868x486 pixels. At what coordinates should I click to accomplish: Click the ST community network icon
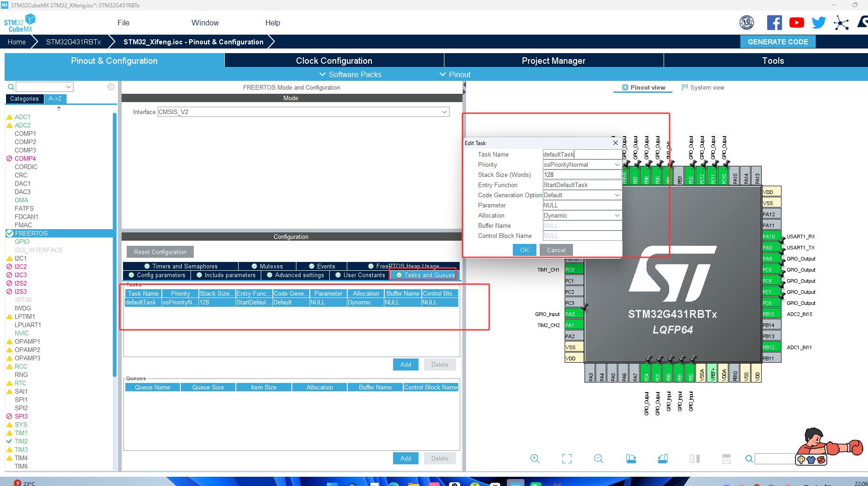pos(841,23)
